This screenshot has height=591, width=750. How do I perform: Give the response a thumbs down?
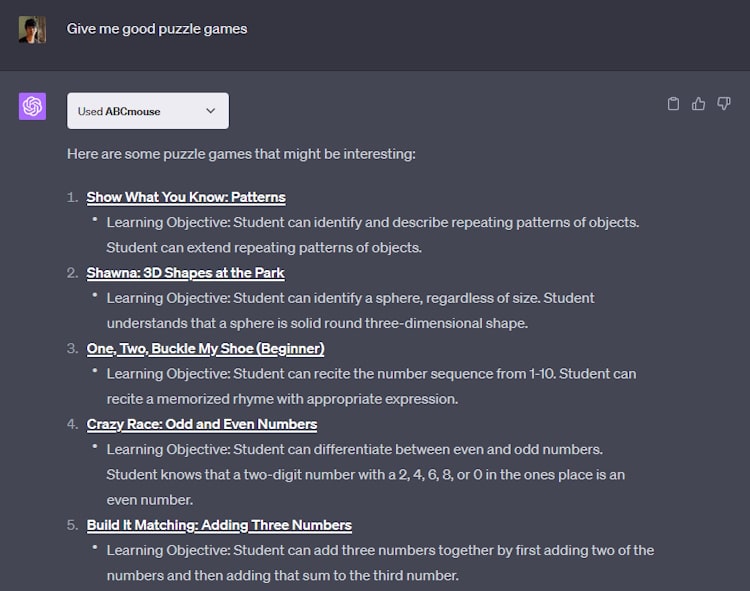click(x=724, y=104)
